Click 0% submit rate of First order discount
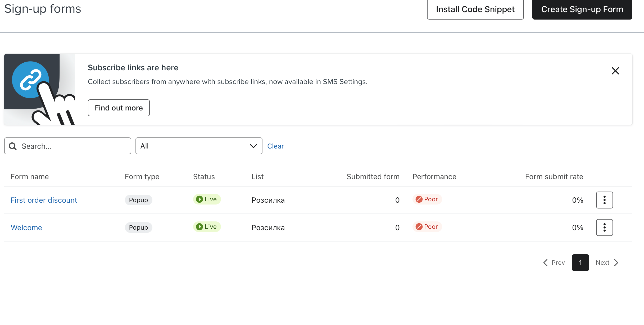Viewport: 644px width, 325px height. coord(578,200)
